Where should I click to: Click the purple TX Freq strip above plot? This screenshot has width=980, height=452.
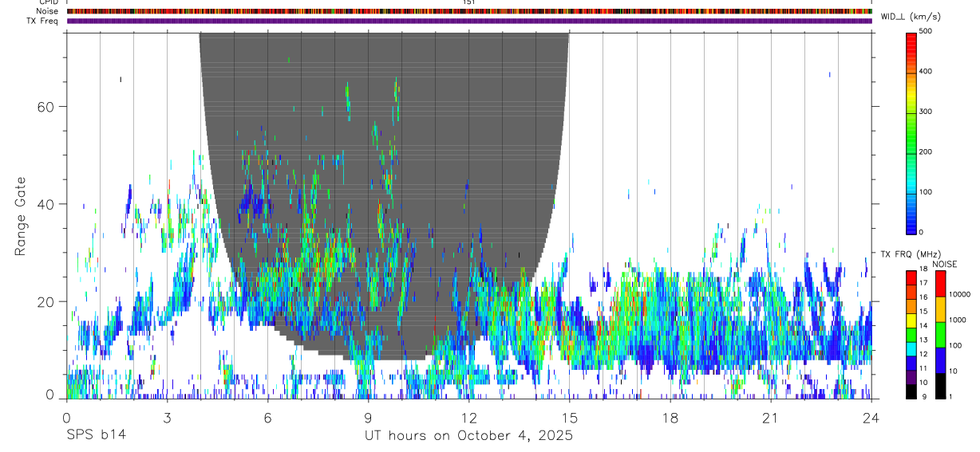469,21
